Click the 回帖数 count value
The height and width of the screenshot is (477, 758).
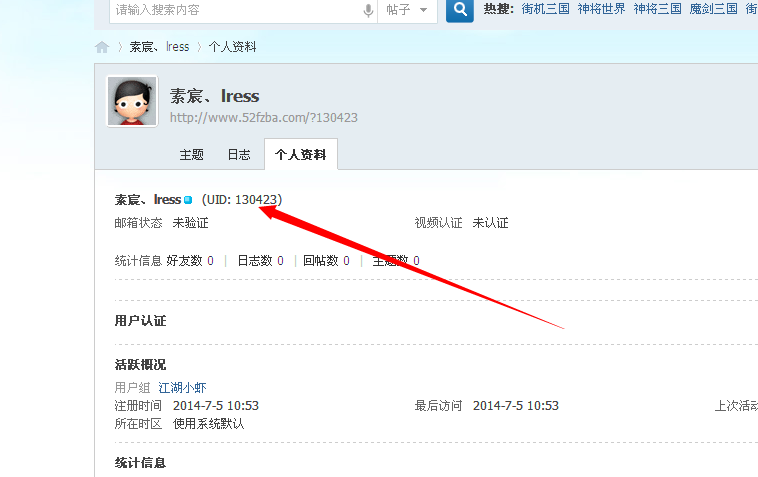pos(346,261)
